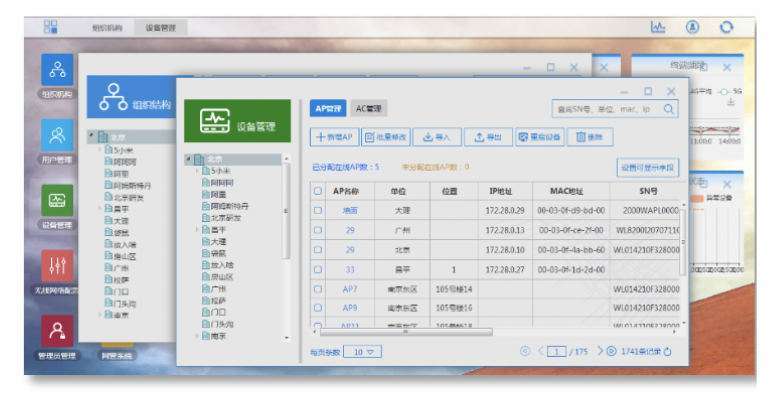The width and height of the screenshot is (776, 400).
Task: Click the 设置可显示字段 button
Action: click(647, 167)
